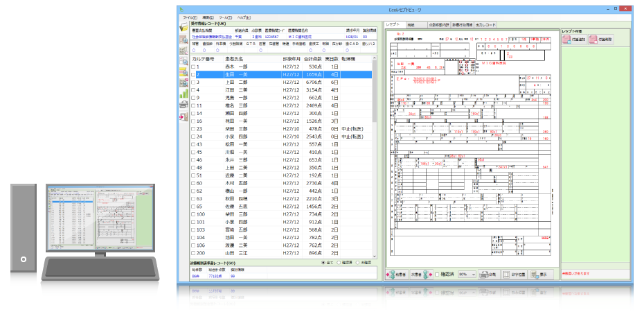Open the yellow folder icon in the sidebar

pyautogui.click(x=184, y=28)
